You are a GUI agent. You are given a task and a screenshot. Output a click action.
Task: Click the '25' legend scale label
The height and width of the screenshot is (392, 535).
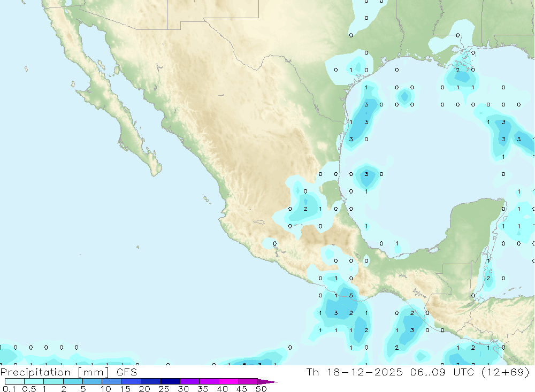pyautogui.click(x=164, y=389)
